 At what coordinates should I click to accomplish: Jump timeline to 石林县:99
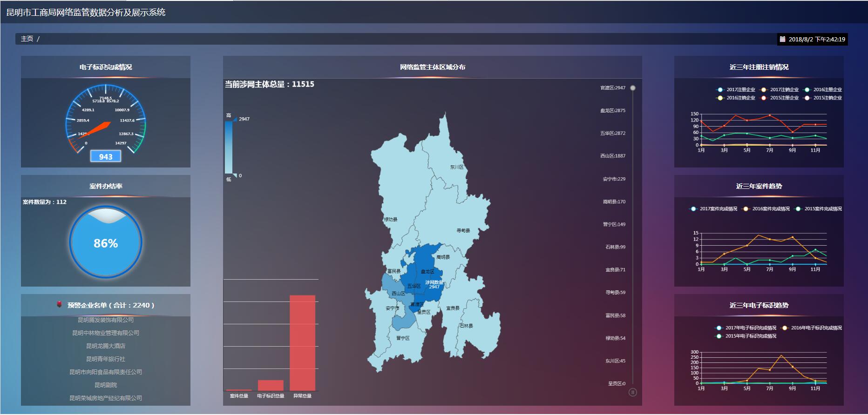tap(616, 248)
